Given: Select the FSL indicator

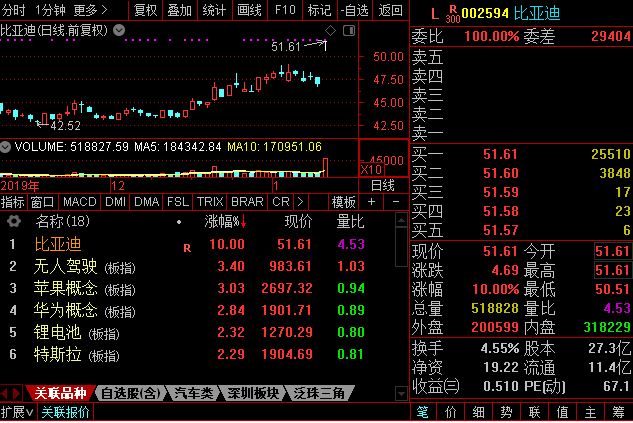Looking at the screenshot, I should pyautogui.click(x=178, y=201).
